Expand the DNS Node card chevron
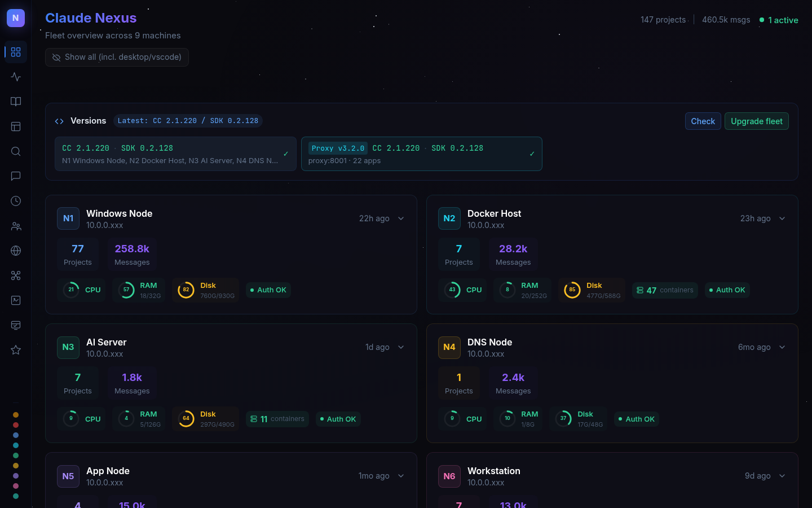The height and width of the screenshot is (508, 812). (x=782, y=347)
